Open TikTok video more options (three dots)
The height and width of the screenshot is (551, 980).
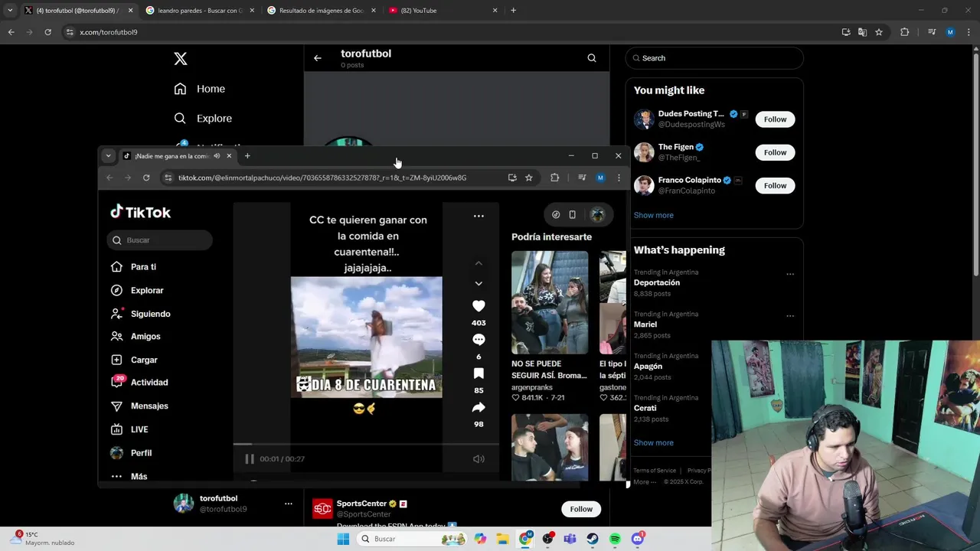coord(479,216)
